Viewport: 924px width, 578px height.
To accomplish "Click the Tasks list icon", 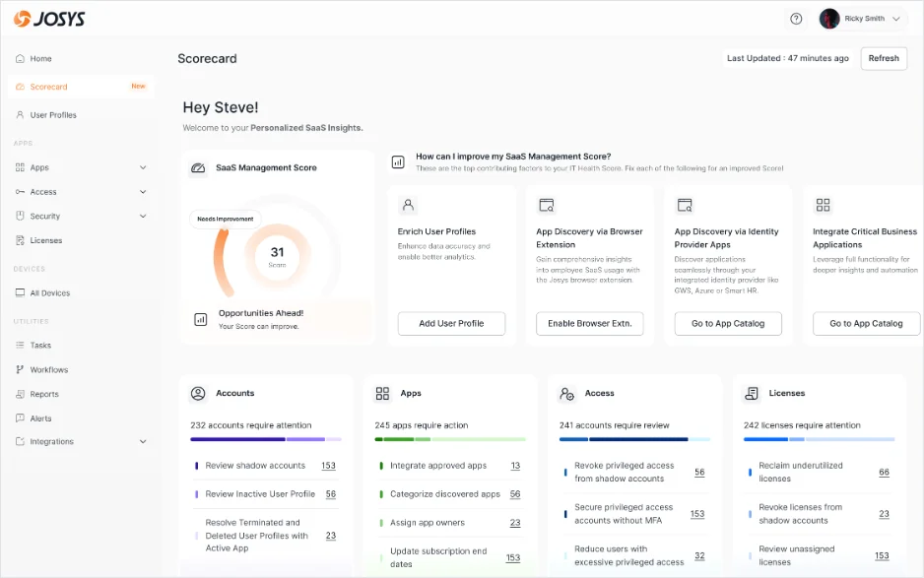I will click(x=20, y=346).
